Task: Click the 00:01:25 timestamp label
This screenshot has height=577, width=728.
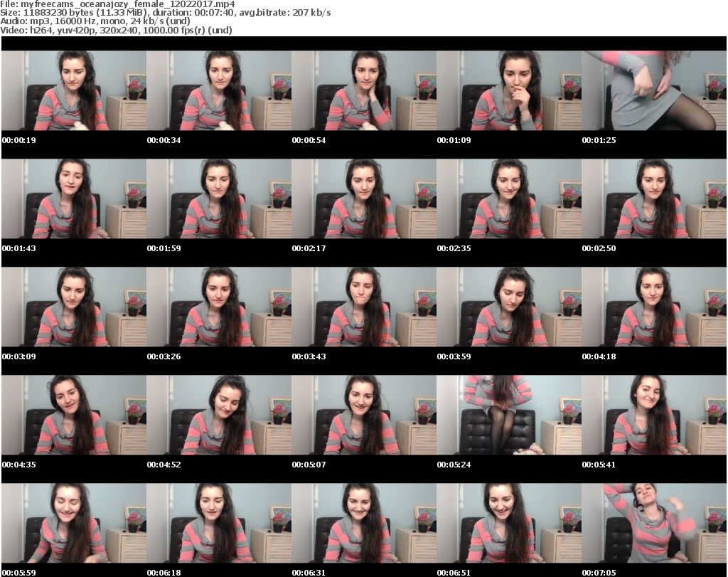Action: (x=599, y=140)
